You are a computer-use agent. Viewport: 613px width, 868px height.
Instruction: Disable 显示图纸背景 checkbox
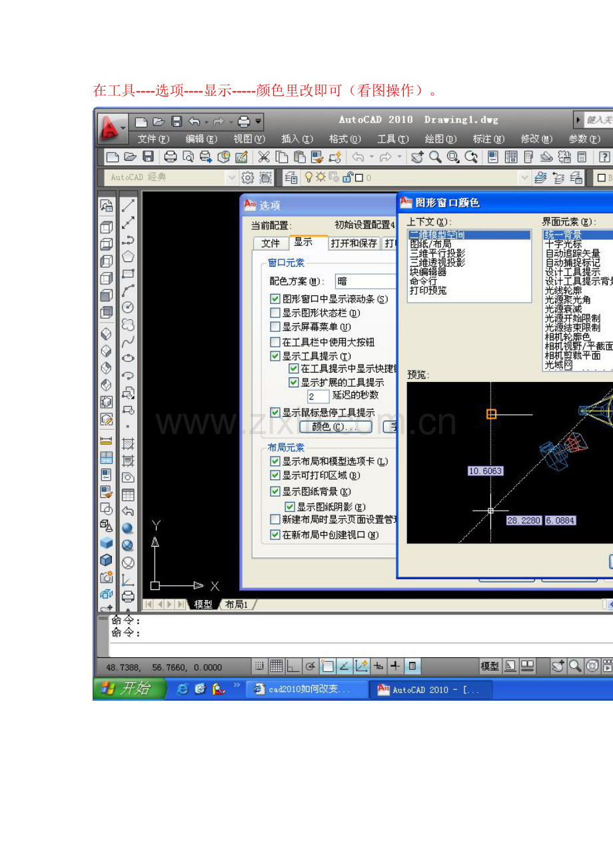275,491
